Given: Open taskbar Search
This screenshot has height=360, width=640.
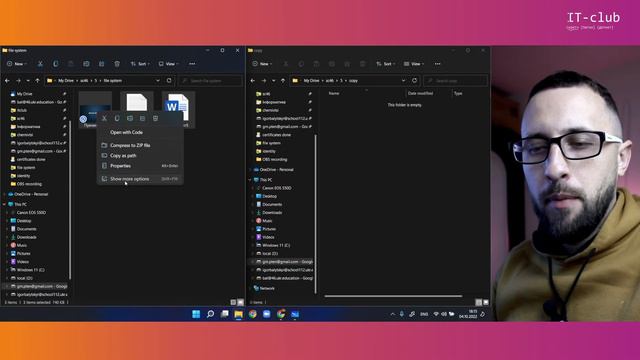Looking at the screenshot, I should pyautogui.click(x=211, y=314).
